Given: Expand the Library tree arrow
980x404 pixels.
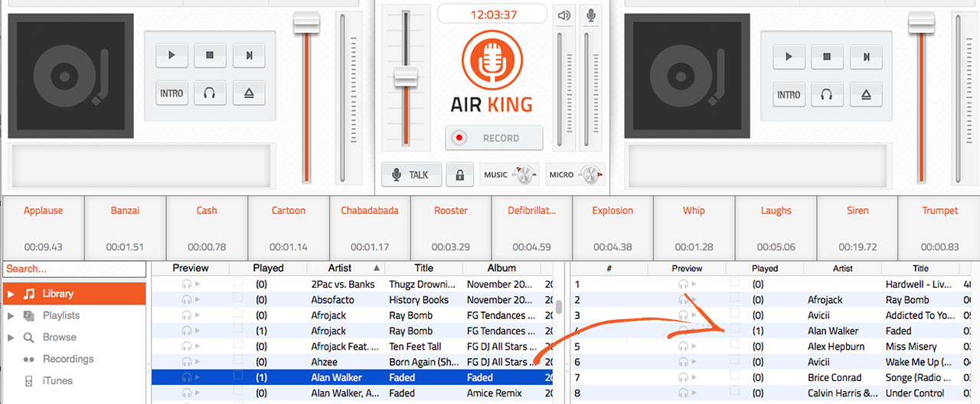Looking at the screenshot, I should coord(11,294).
